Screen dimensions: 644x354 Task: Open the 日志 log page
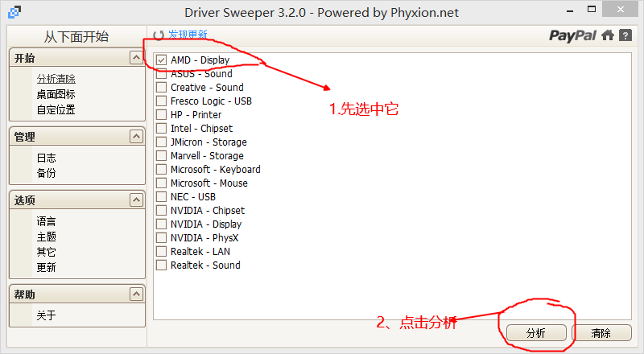(x=46, y=158)
